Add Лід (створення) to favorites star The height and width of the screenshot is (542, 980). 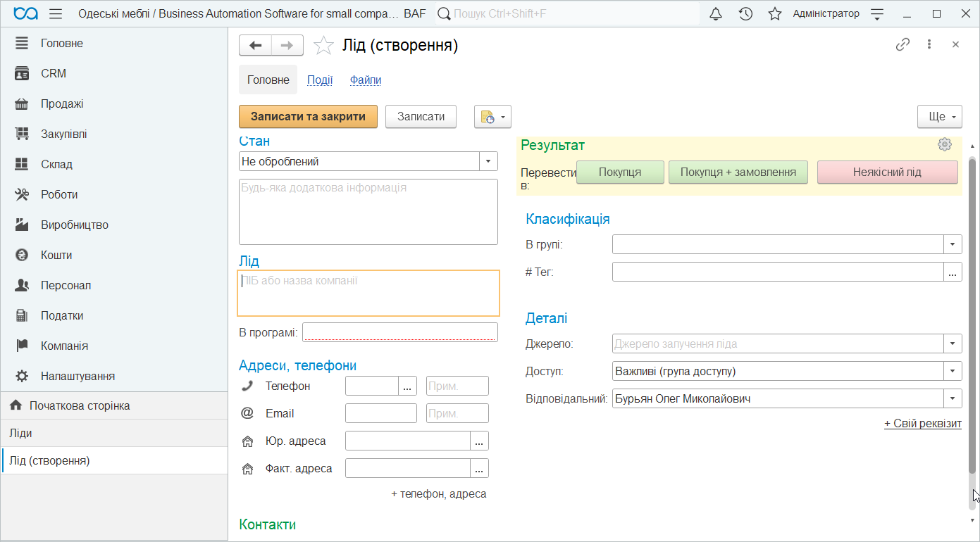(x=323, y=45)
